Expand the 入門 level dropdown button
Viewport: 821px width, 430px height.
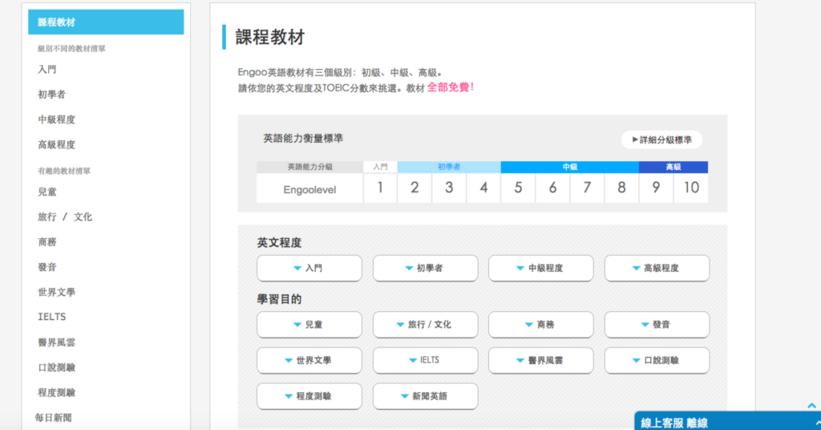point(309,268)
